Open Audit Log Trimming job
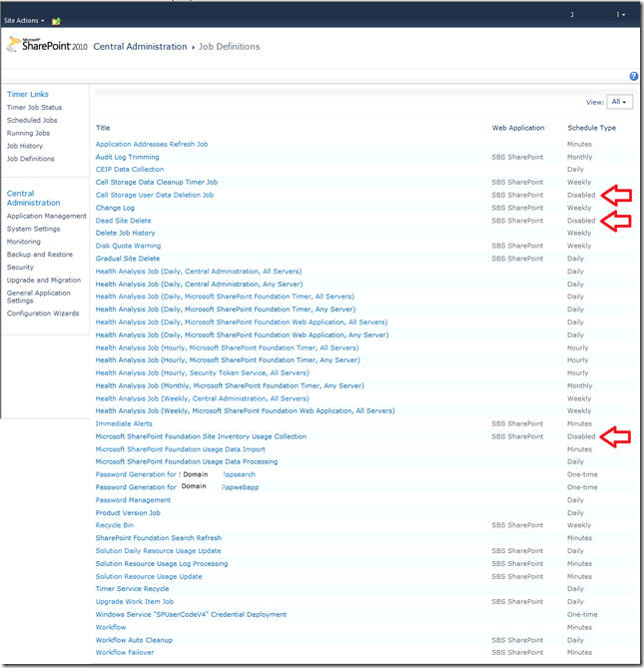This screenshot has height=668, width=644. pyautogui.click(x=128, y=157)
